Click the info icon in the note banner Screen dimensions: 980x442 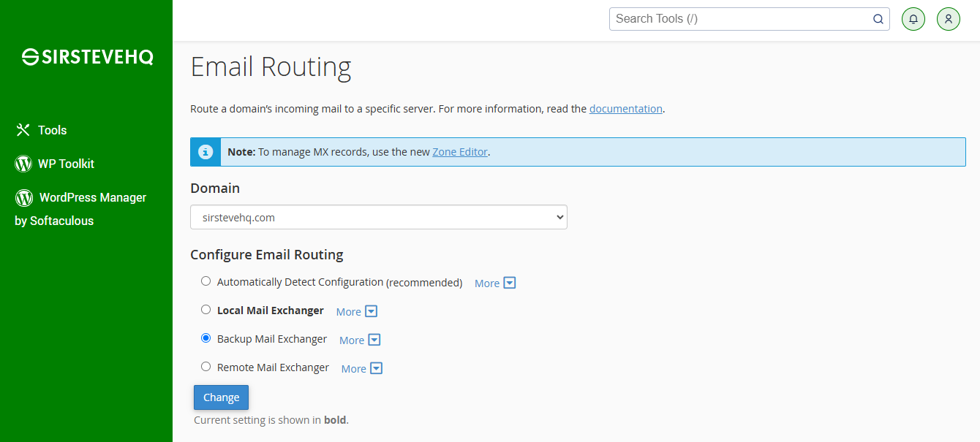pyautogui.click(x=206, y=152)
